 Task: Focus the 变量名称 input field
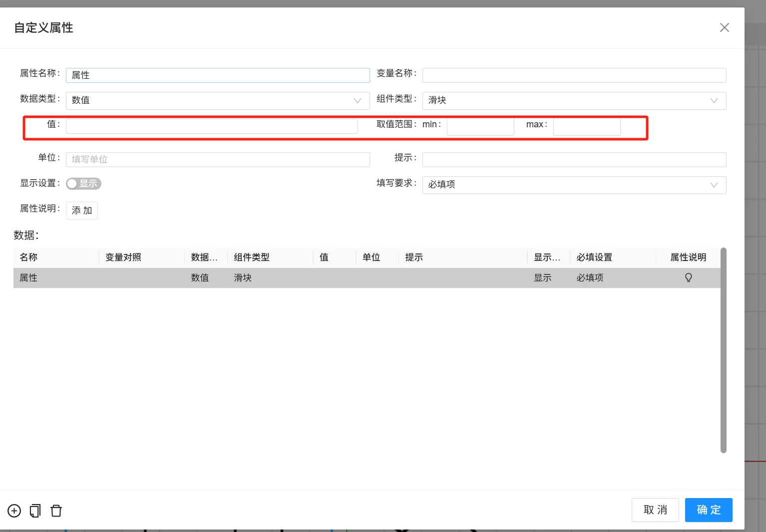point(574,75)
